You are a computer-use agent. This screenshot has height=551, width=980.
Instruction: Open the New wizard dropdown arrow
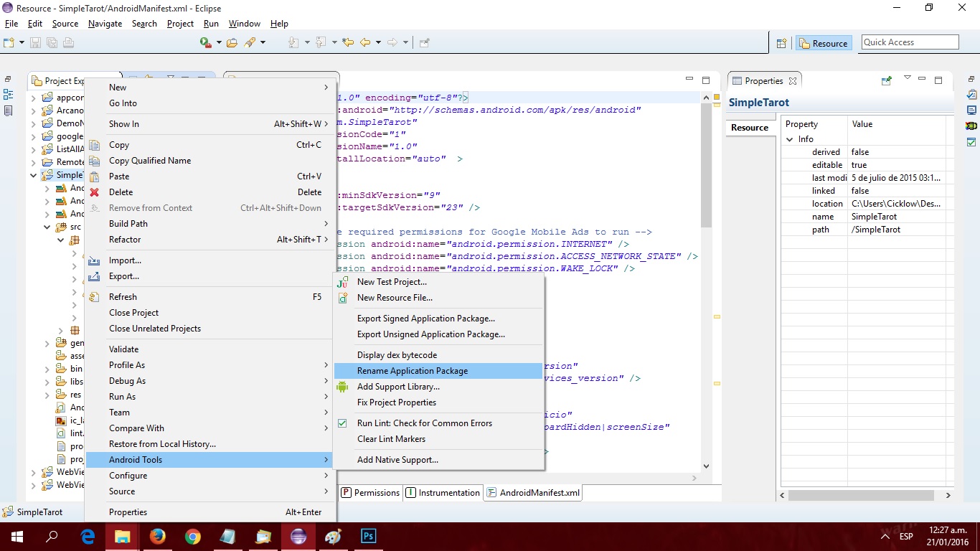22,42
